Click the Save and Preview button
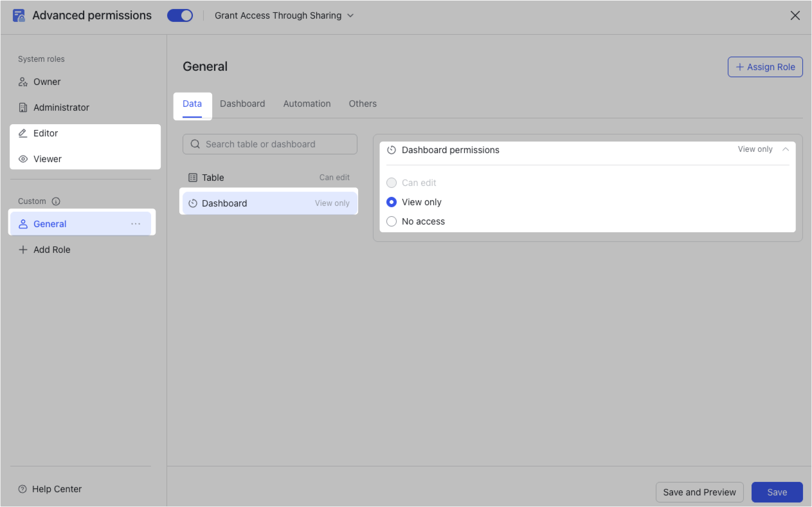812x507 pixels. pos(699,492)
